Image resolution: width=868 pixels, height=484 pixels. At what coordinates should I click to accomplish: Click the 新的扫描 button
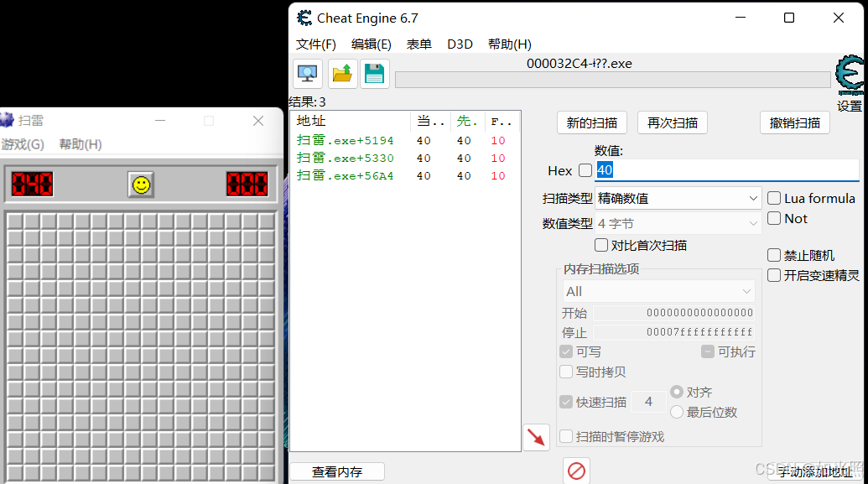point(592,123)
